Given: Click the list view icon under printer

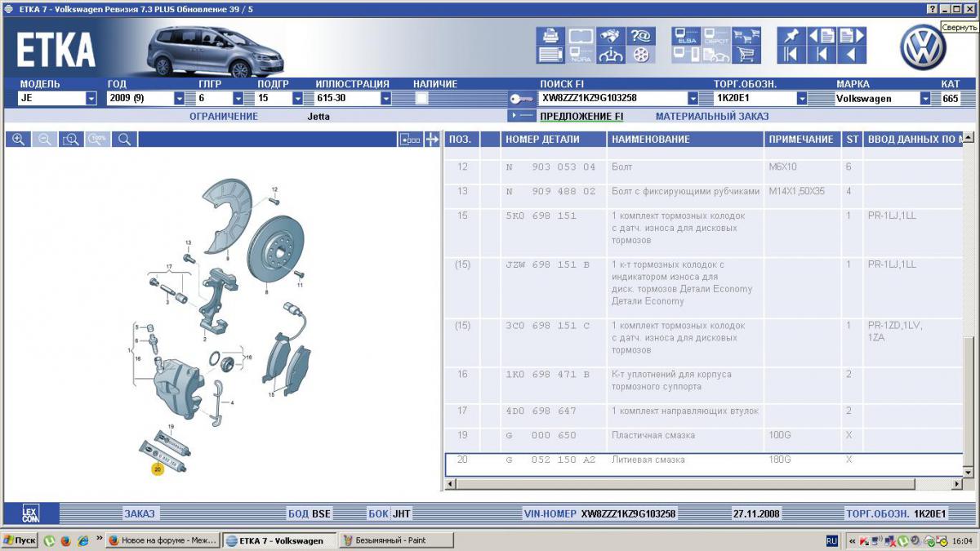Looking at the screenshot, I should pos(550,55).
